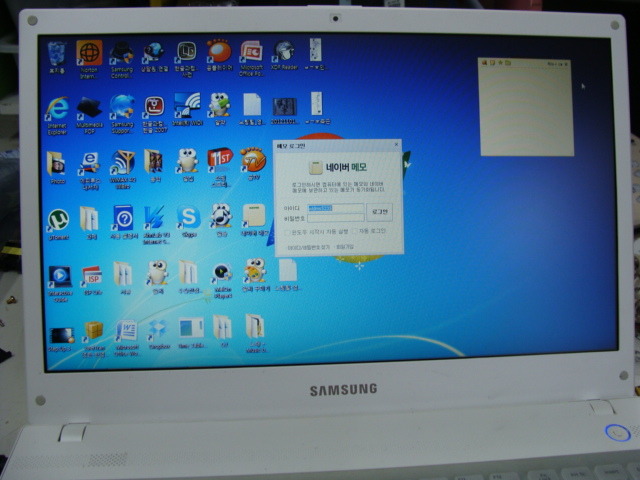Image resolution: width=640 pixels, height=480 pixels.
Task: Focus the ID input field
Action: click(335, 208)
